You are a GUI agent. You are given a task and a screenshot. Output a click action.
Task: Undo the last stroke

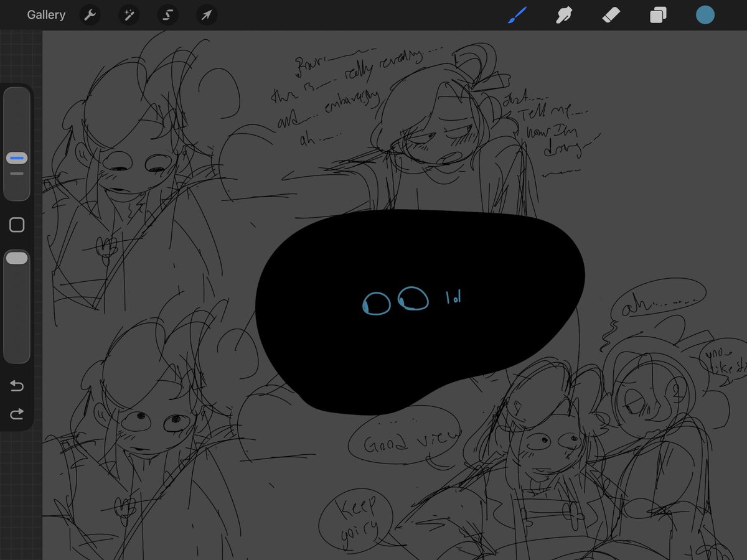pyautogui.click(x=17, y=386)
